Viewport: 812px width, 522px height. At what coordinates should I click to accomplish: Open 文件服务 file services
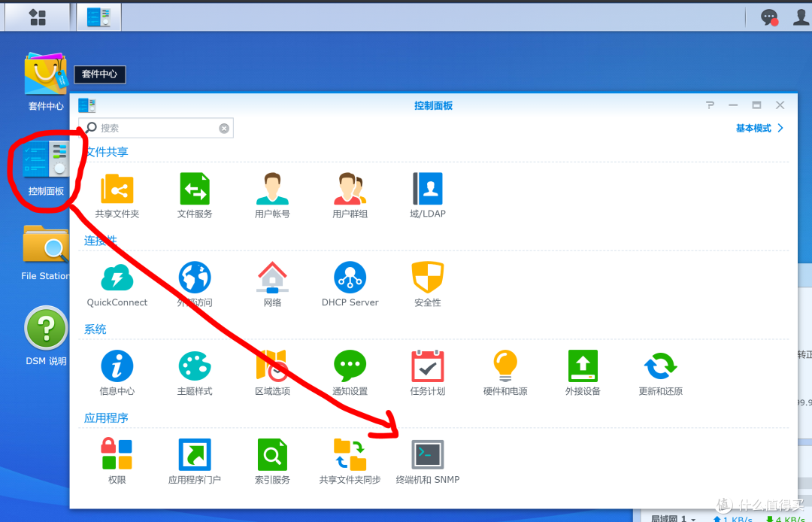click(195, 196)
